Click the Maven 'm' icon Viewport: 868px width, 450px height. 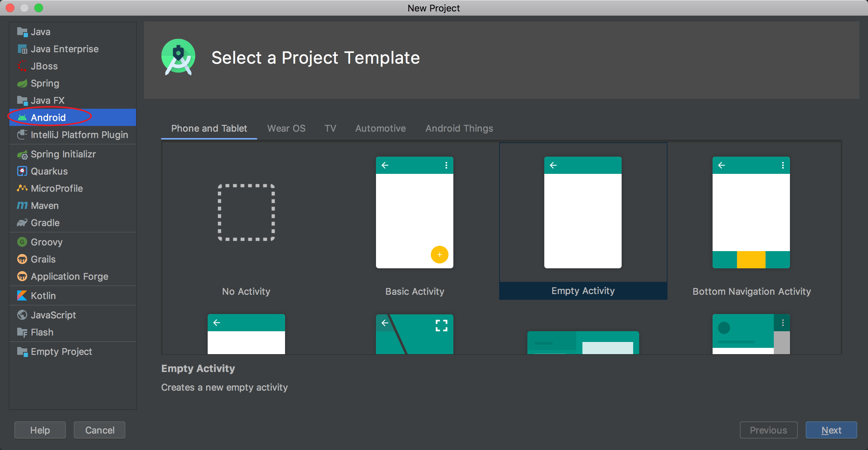coord(22,205)
